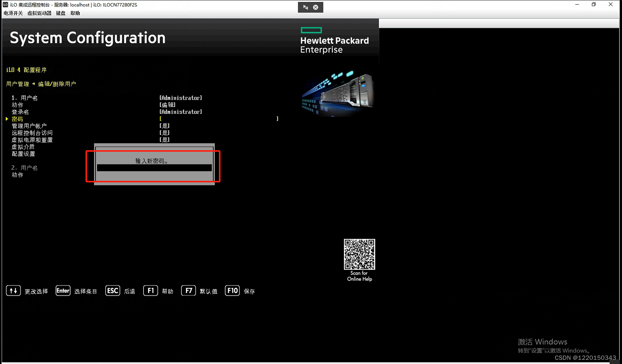
Task: Select the 密码 row
Action: point(17,119)
